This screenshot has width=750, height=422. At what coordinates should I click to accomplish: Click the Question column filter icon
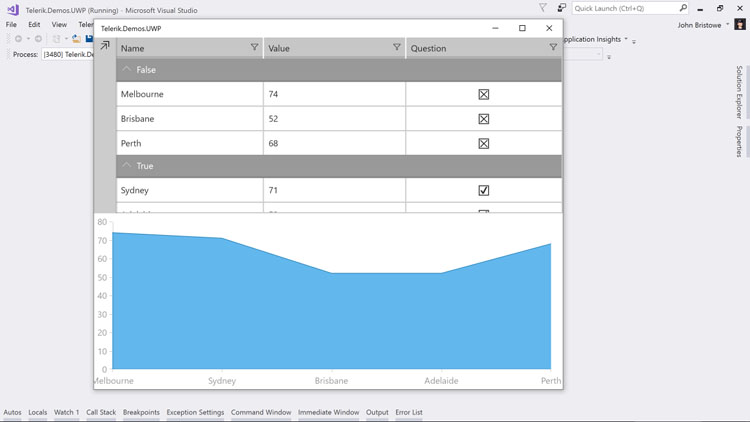[x=553, y=47]
